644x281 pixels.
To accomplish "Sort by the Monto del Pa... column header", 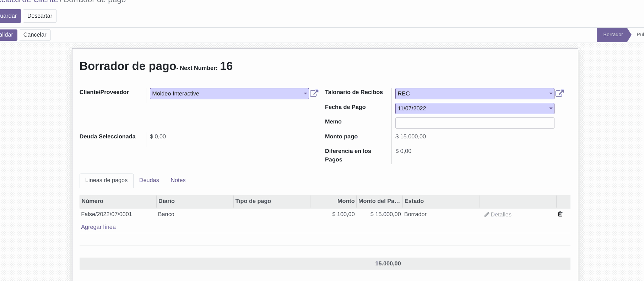I will [379, 201].
